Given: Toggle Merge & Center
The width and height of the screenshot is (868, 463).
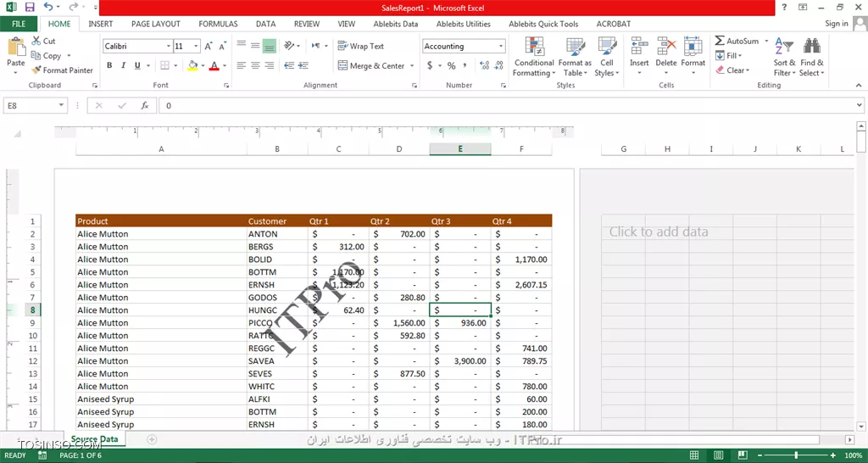Looking at the screenshot, I should coord(371,65).
